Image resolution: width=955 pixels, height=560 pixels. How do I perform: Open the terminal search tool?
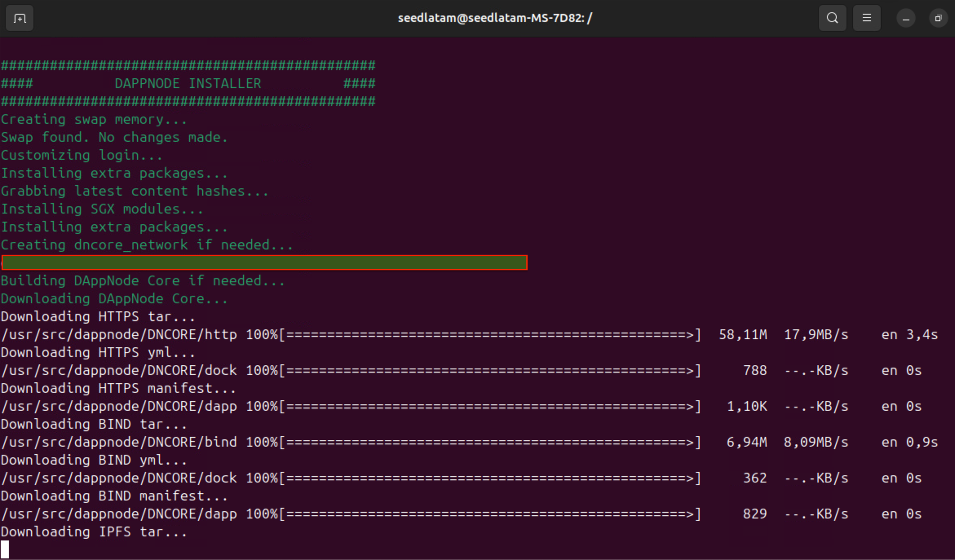(x=832, y=18)
